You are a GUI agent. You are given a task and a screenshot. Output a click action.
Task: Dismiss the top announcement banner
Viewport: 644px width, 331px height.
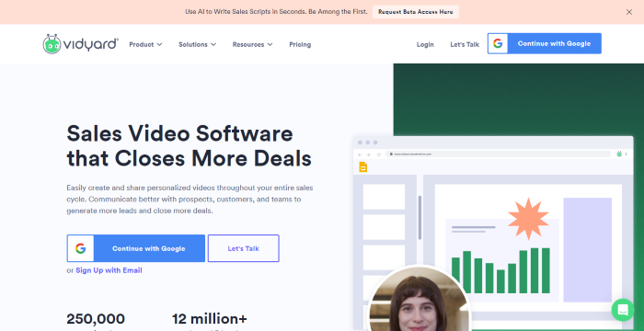point(628,12)
